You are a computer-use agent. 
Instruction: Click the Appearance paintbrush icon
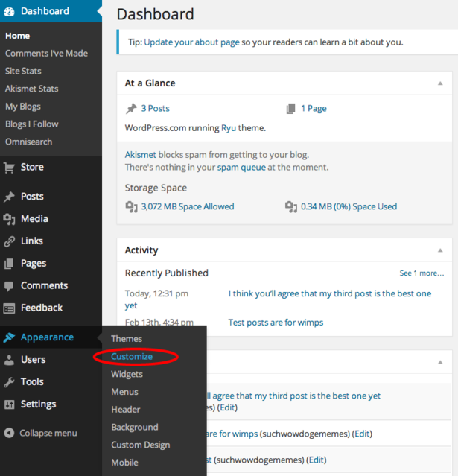9,337
